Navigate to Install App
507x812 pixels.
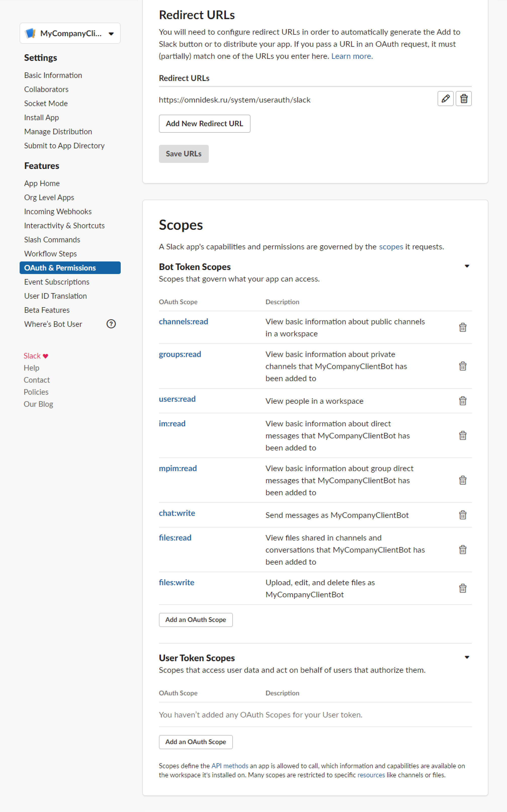tap(41, 117)
